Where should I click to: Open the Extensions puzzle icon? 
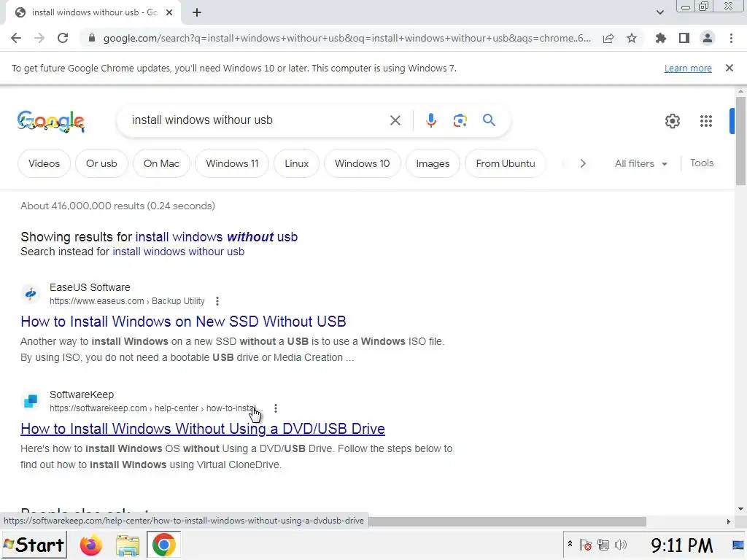(661, 38)
